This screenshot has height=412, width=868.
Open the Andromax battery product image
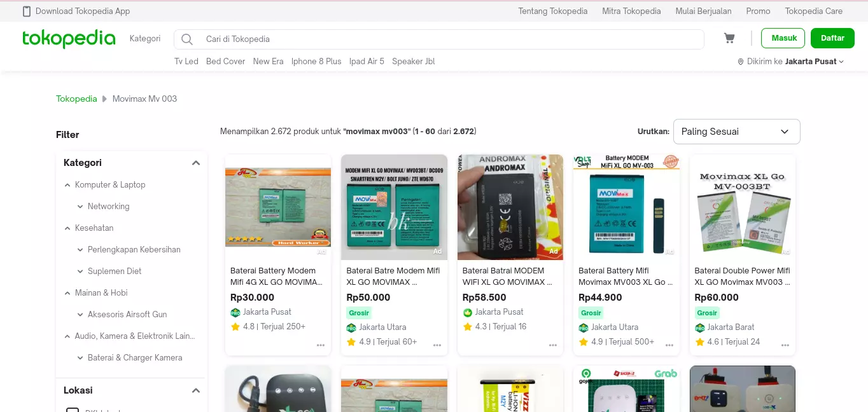tap(510, 207)
